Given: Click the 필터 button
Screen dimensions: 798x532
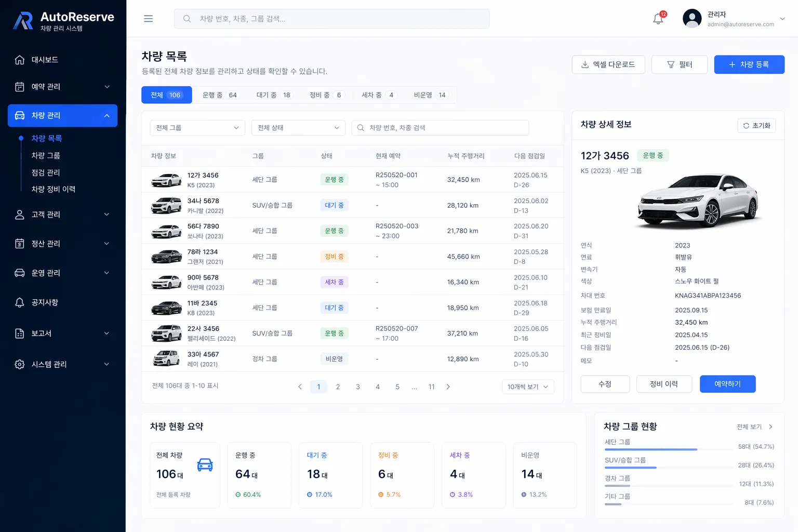Looking at the screenshot, I should click(680, 64).
